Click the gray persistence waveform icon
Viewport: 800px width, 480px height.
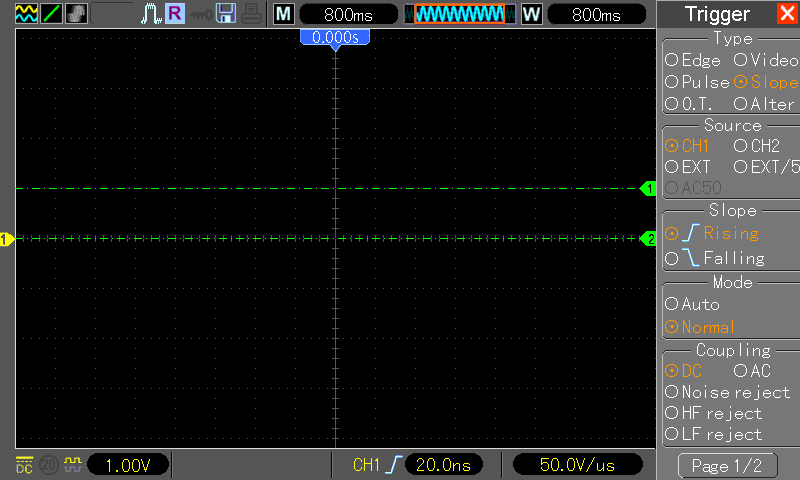pos(77,13)
